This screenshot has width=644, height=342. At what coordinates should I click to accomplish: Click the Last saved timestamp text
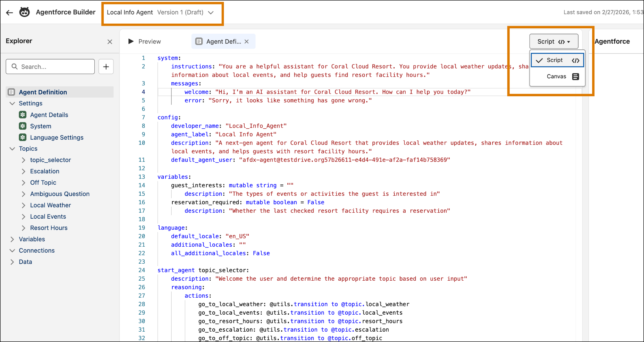[603, 12]
